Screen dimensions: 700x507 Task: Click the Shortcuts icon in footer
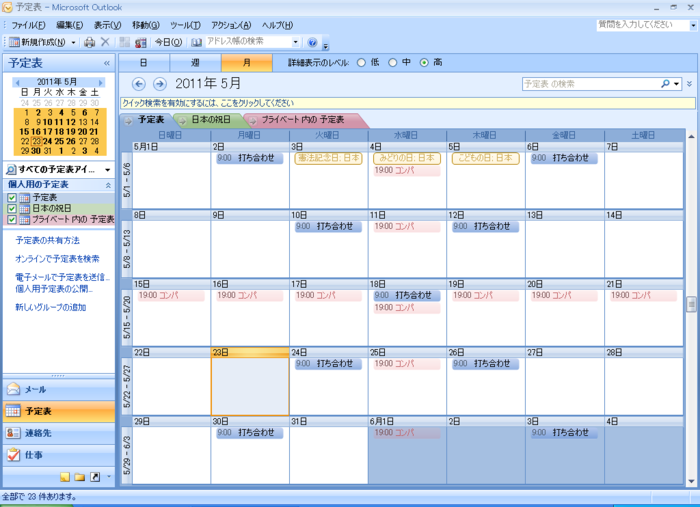[95, 477]
